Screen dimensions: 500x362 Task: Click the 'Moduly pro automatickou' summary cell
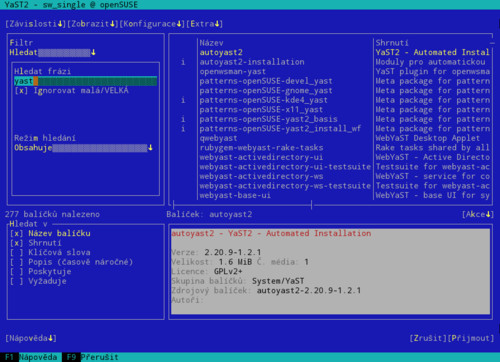[430, 62]
